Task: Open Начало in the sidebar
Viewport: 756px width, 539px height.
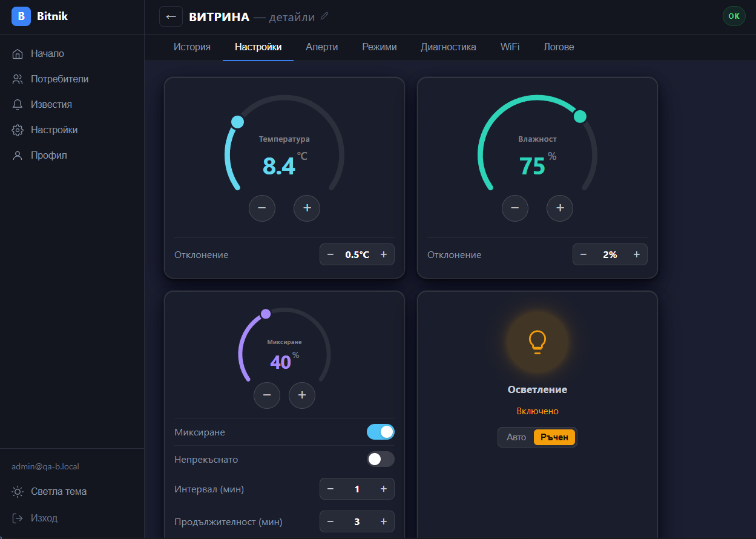Action: [x=72, y=54]
